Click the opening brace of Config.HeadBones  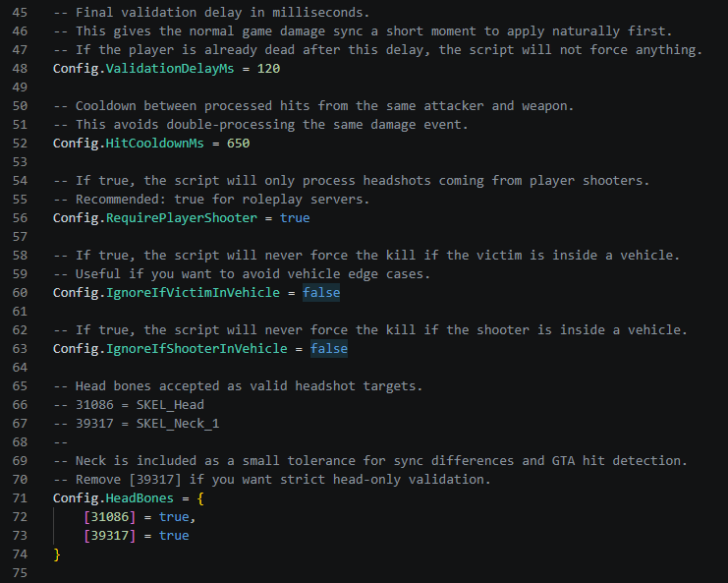(200, 498)
